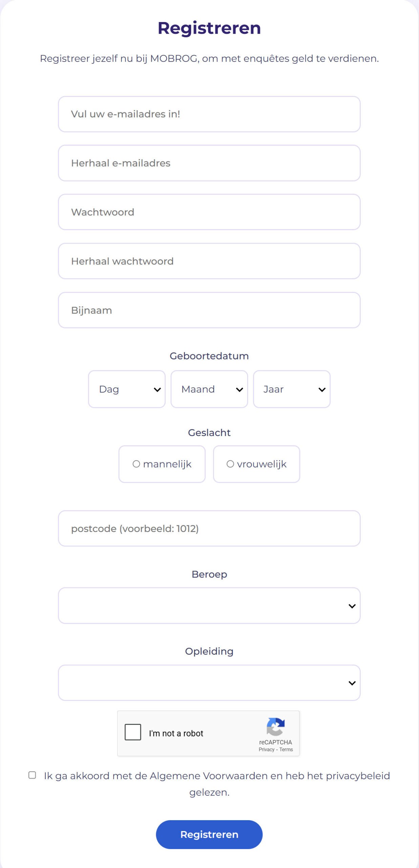419x868 pixels.
Task: Click the Wachtwoord field
Action: (x=209, y=212)
